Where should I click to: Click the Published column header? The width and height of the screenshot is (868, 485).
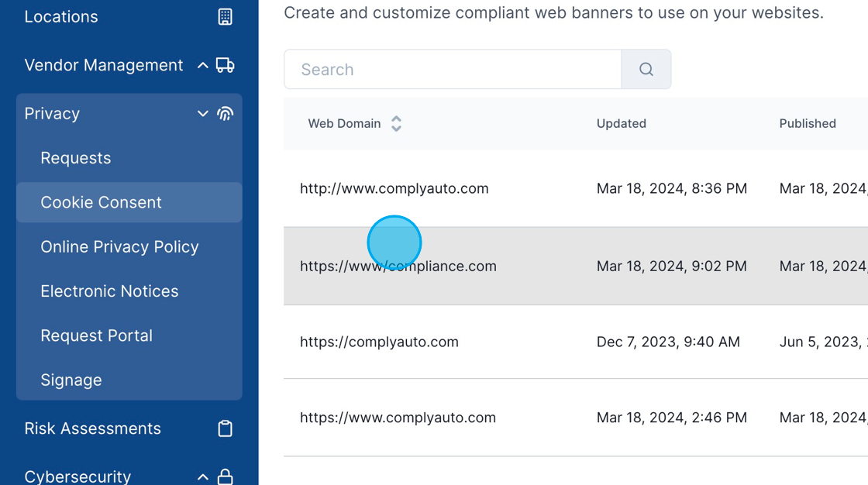(x=808, y=123)
